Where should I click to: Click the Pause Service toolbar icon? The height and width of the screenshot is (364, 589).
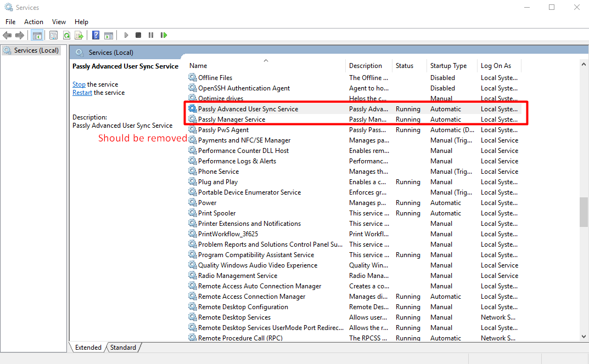(x=151, y=35)
